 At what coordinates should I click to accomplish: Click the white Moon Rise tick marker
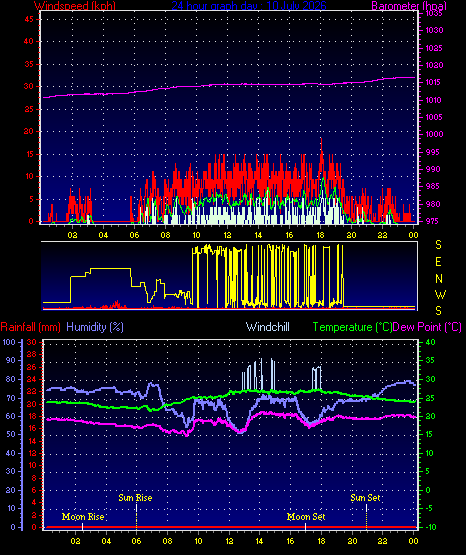[x=82, y=526]
